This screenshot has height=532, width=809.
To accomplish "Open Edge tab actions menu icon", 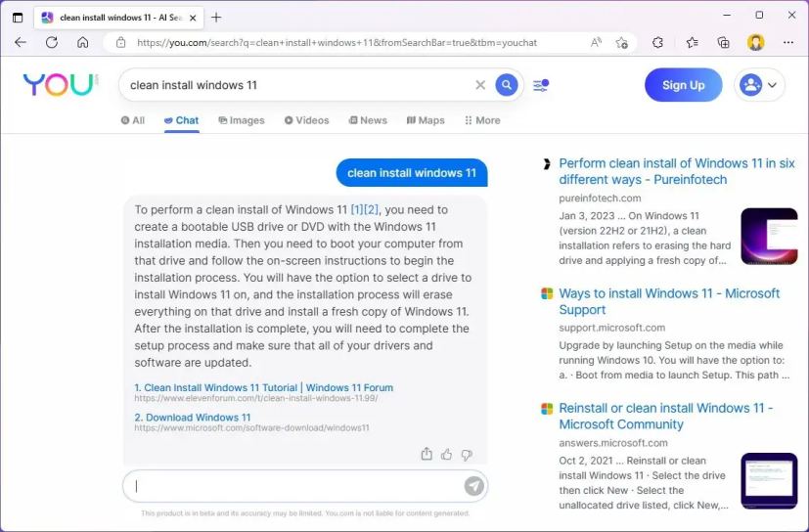I will coord(18,18).
